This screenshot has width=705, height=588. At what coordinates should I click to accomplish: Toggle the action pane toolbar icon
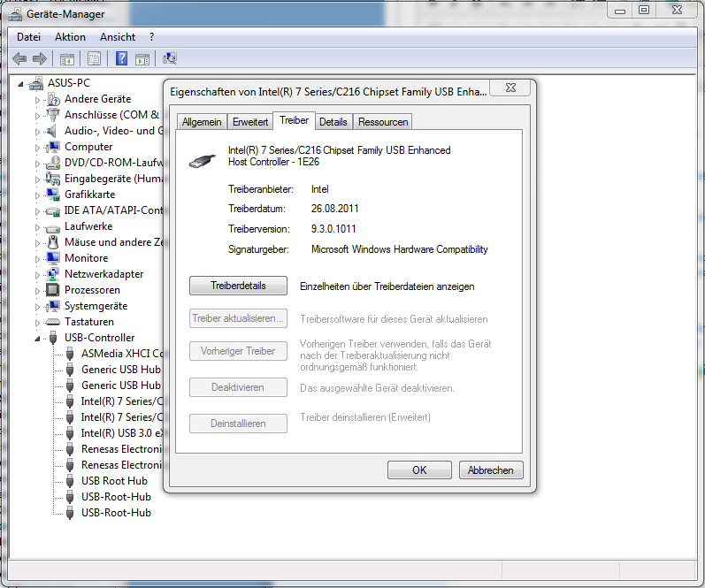point(142,59)
